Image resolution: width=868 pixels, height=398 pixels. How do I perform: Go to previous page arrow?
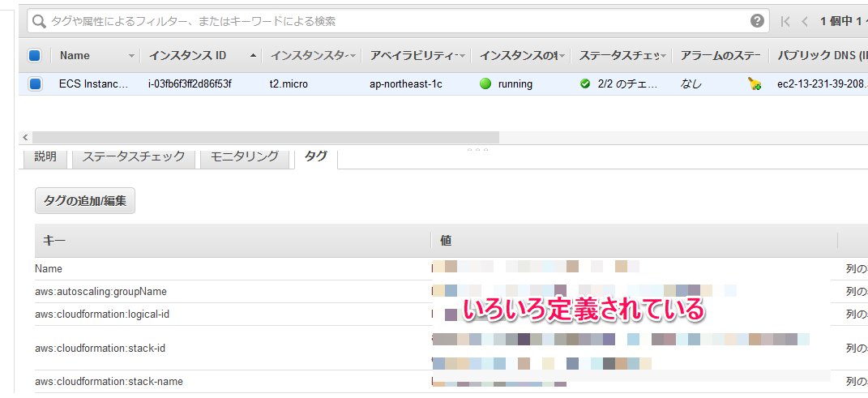(x=805, y=21)
